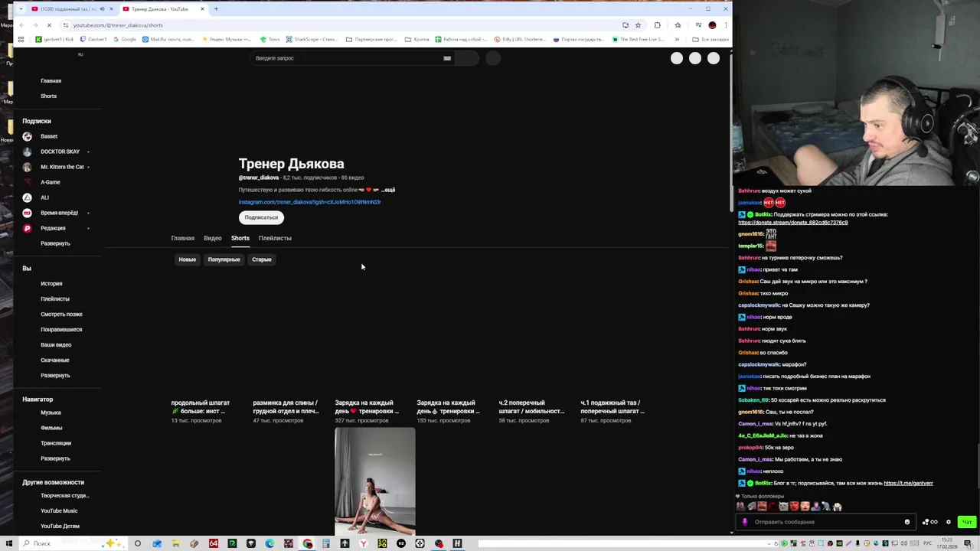Click the green Чат button
Image resolution: width=980 pixels, height=551 pixels.
pyautogui.click(x=967, y=522)
